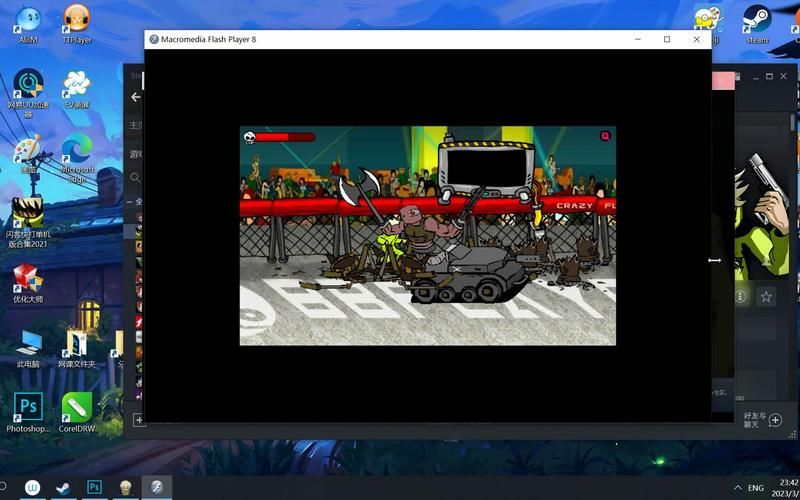Click the Steam back arrow

coord(135,97)
